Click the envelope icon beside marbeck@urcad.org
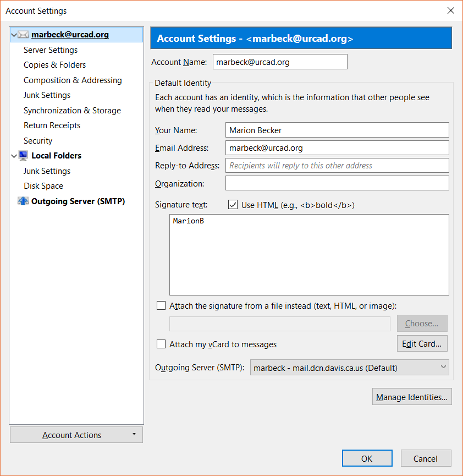Screen dimensions: 463x476 [23, 35]
